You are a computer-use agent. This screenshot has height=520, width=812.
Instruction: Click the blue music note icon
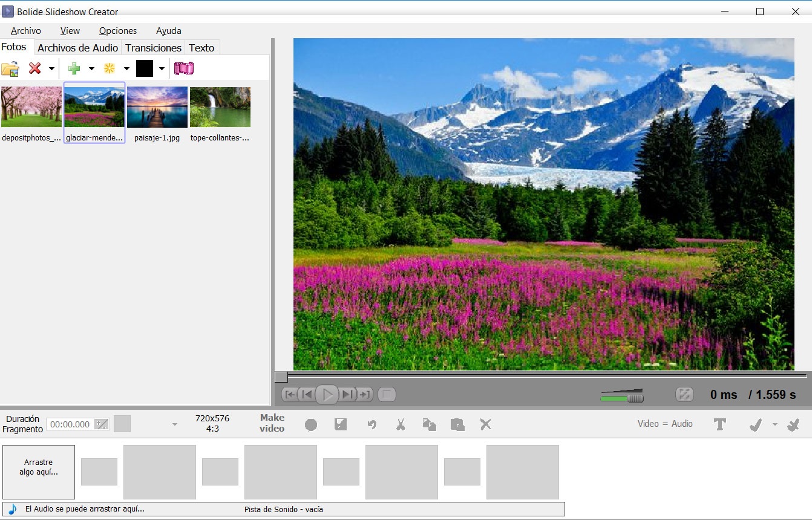[x=12, y=509]
